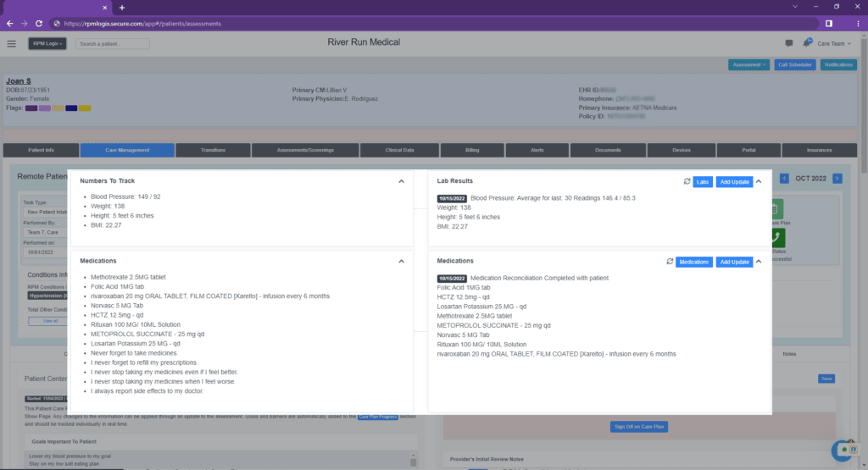Close the current browser tab
Image resolution: width=868 pixels, height=470 pixels.
tap(104, 8)
